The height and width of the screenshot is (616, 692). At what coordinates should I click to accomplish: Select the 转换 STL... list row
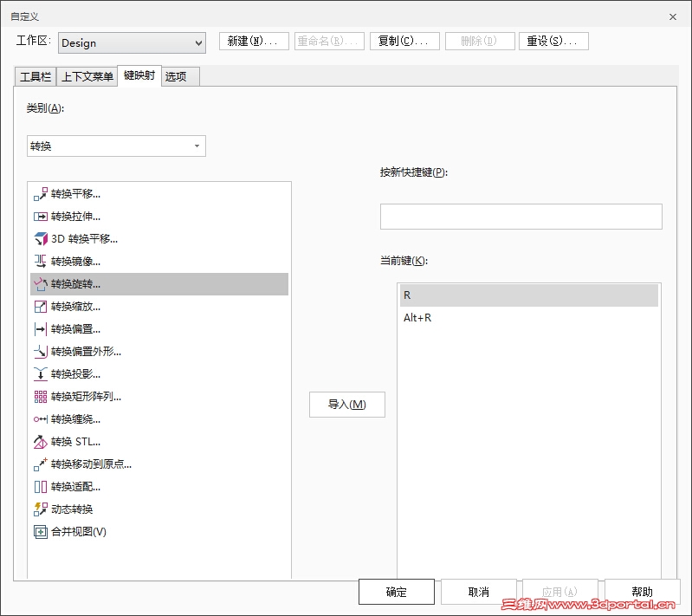coord(159,442)
